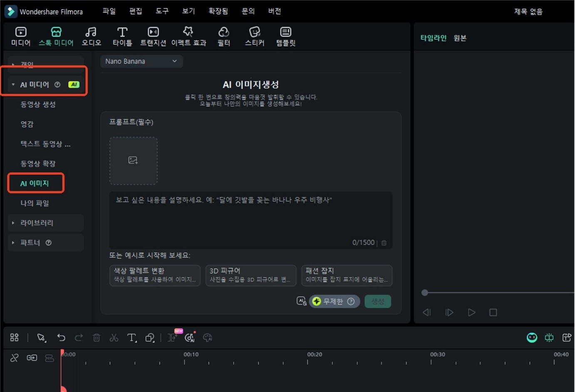
Task: Click the 생성 generate button
Action: click(377, 301)
